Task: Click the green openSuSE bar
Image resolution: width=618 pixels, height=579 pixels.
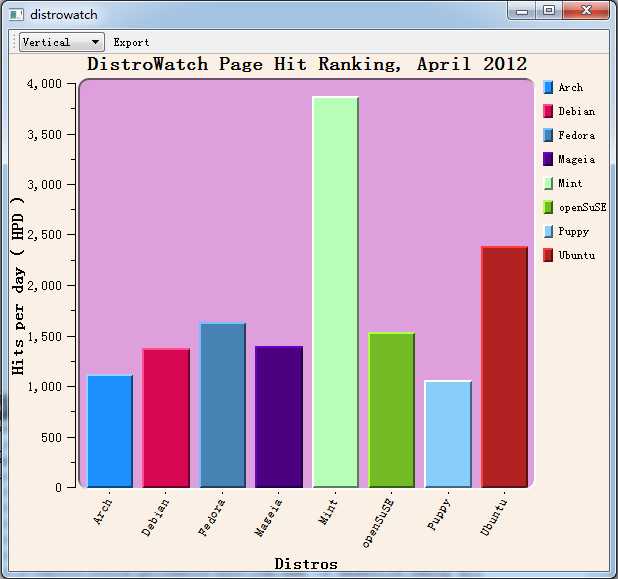Action: (x=391, y=410)
